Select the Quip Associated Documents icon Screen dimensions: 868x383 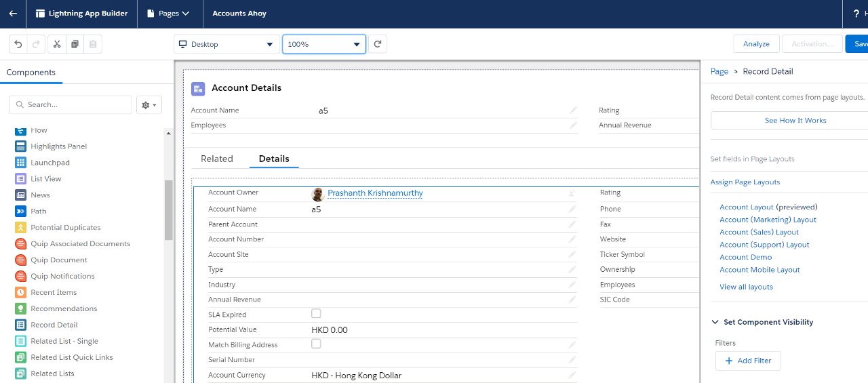(20, 244)
